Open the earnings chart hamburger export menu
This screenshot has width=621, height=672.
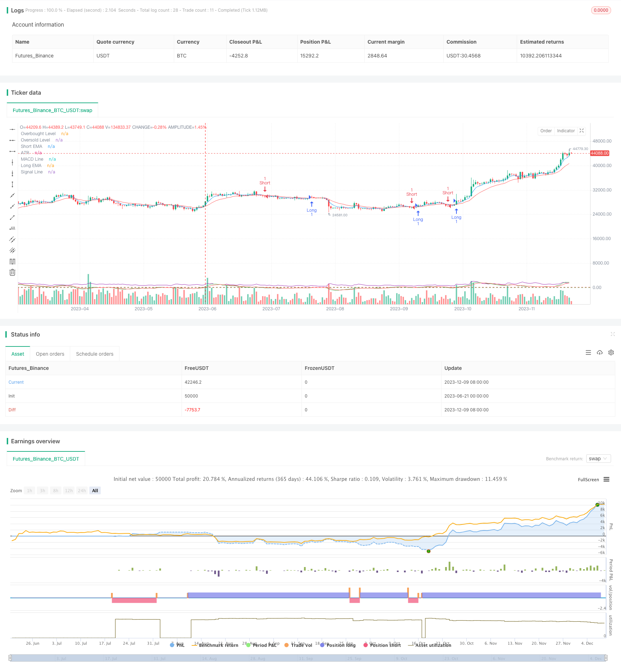[x=606, y=479]
